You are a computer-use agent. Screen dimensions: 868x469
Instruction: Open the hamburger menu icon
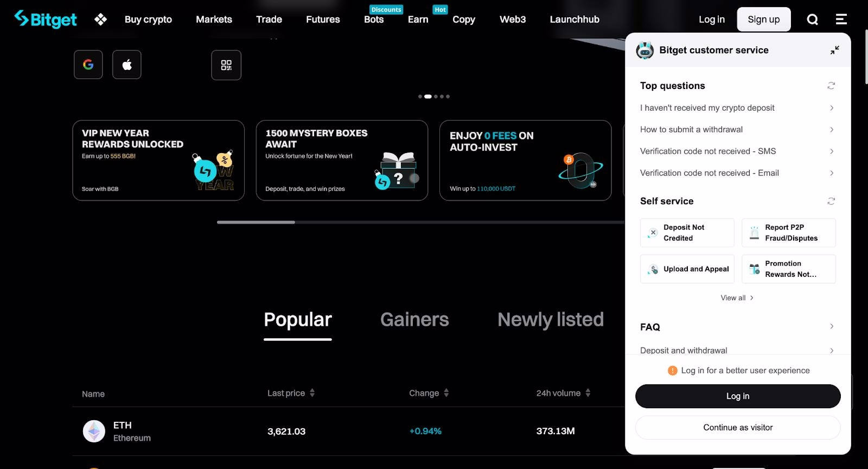[x=841, y=20]
